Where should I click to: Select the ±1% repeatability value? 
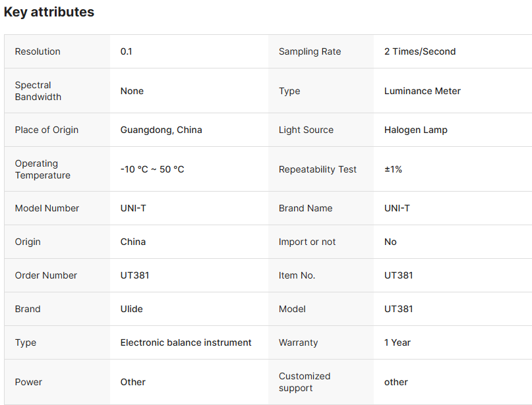pos(393,169)
